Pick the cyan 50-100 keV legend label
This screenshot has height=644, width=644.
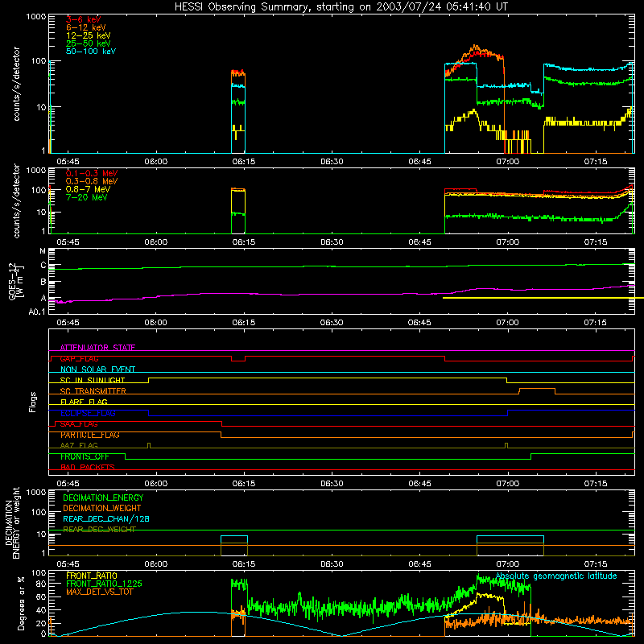click(x=91, y=52)
